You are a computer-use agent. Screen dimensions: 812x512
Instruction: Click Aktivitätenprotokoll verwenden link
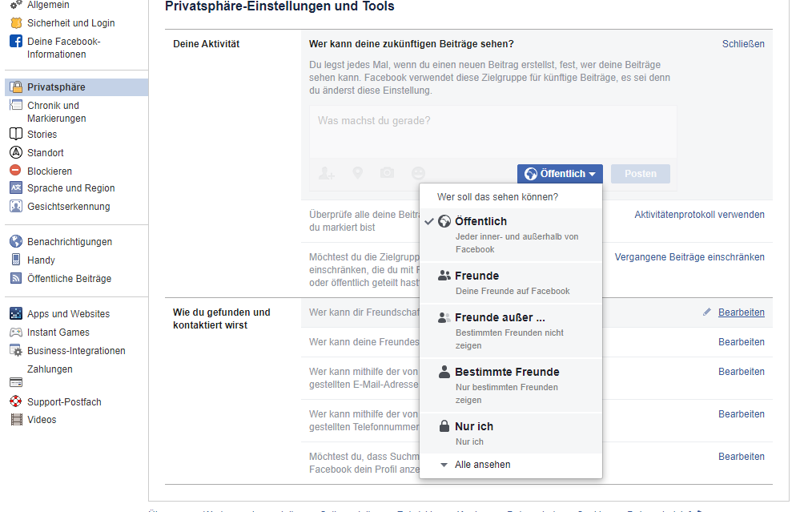point(699,215)
